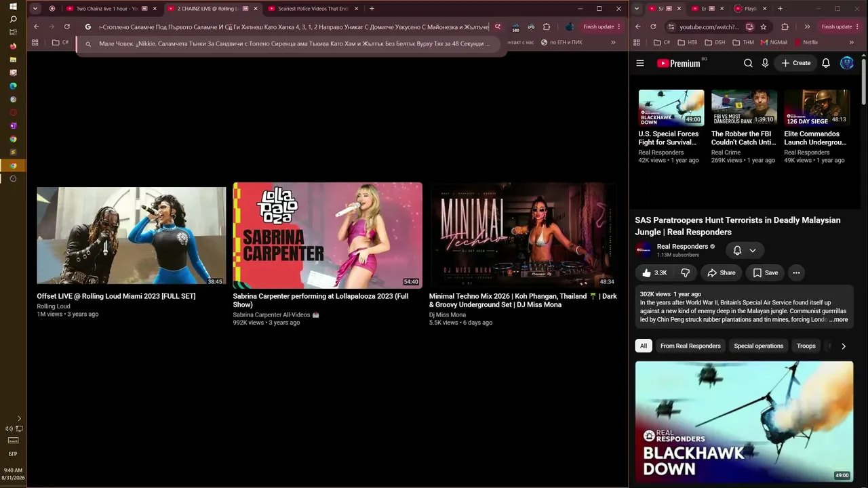Select From Real Responders chip
Image resolution: width=868 pixels, height=488 pixels.
click(x=690, y=346)
